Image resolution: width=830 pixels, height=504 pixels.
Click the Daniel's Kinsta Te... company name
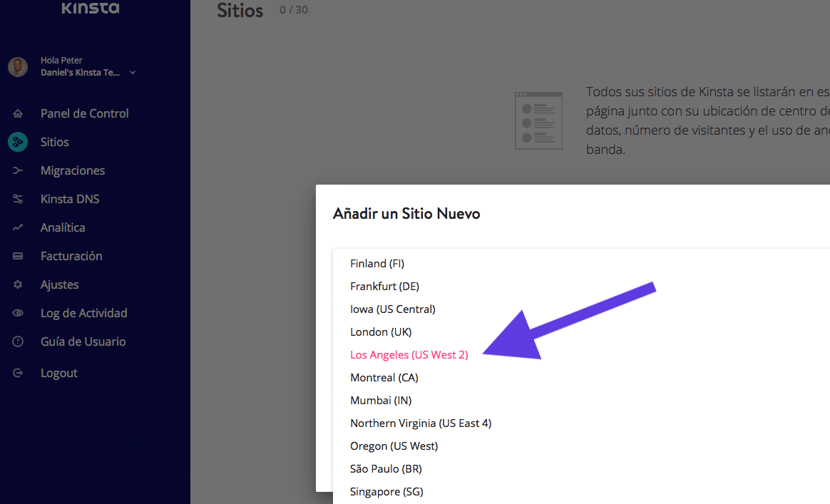(x=80, y=73)
